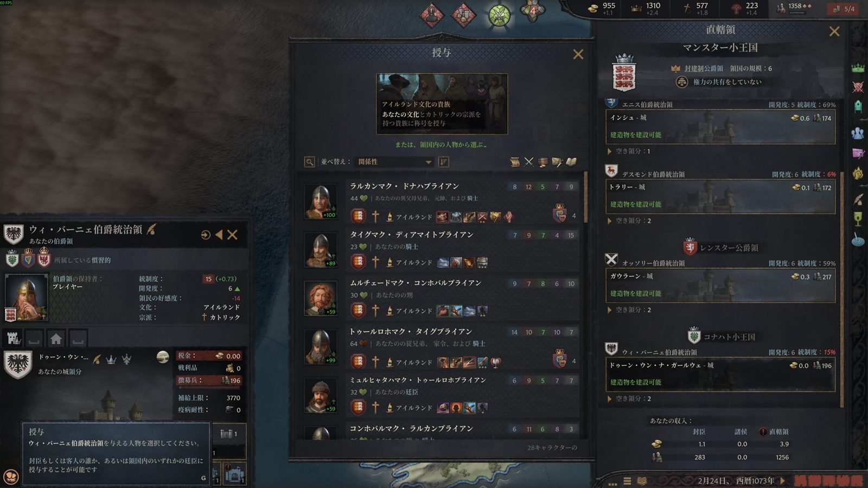Toggle the sort order direction button
This screenshot has height=488, width=868.
coord(444,162)
